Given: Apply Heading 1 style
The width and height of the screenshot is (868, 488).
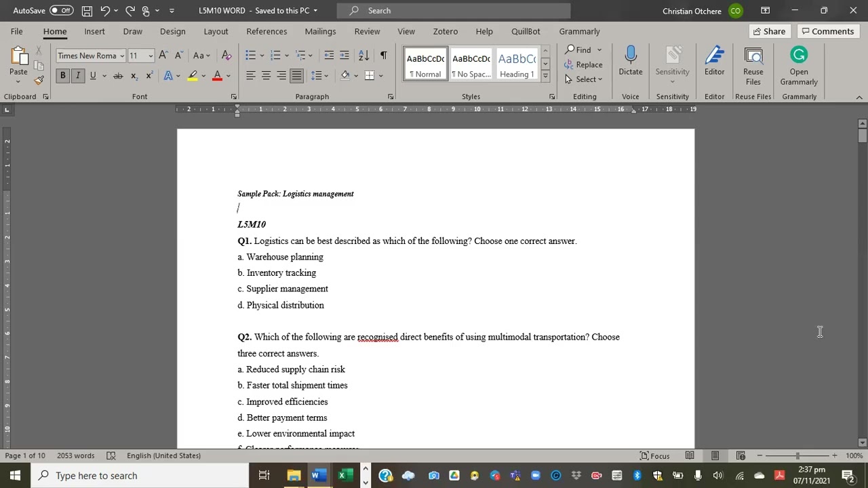Looking at the screenshot, I should pos(517,64).
